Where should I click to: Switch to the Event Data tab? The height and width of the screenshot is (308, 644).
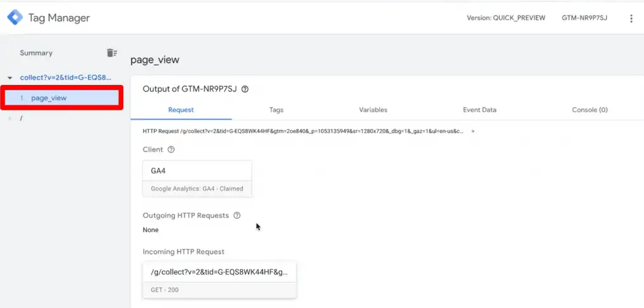click(x=479, y=110)
